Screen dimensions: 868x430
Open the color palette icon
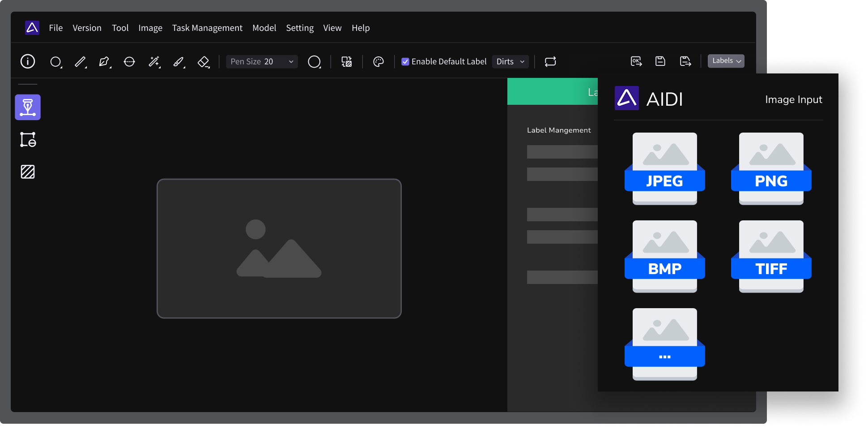379,62
